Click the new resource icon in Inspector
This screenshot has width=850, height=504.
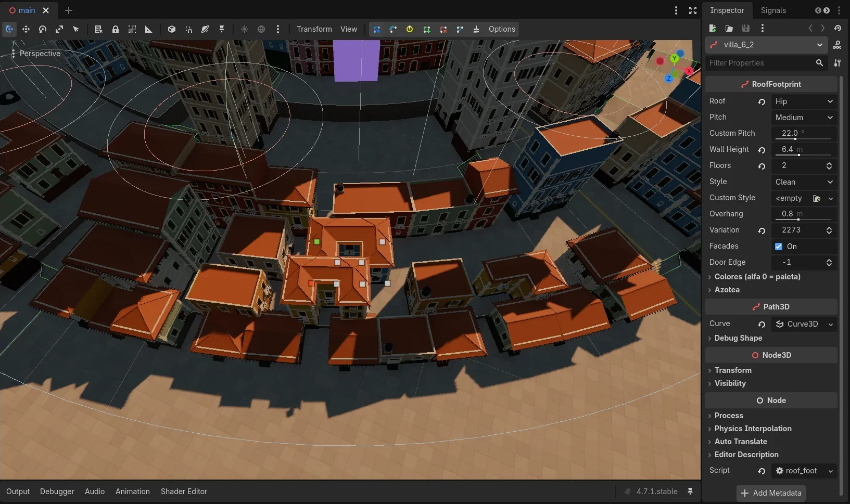tap(713, 28)
